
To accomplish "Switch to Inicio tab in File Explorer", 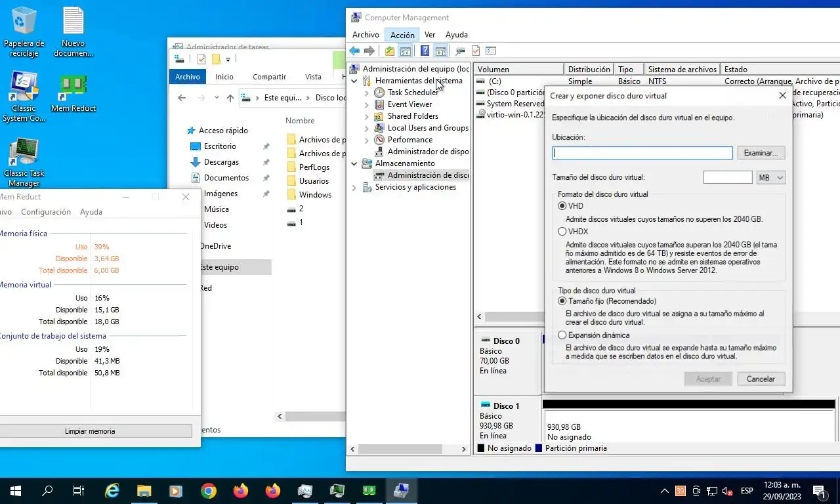I will point(224,77).
